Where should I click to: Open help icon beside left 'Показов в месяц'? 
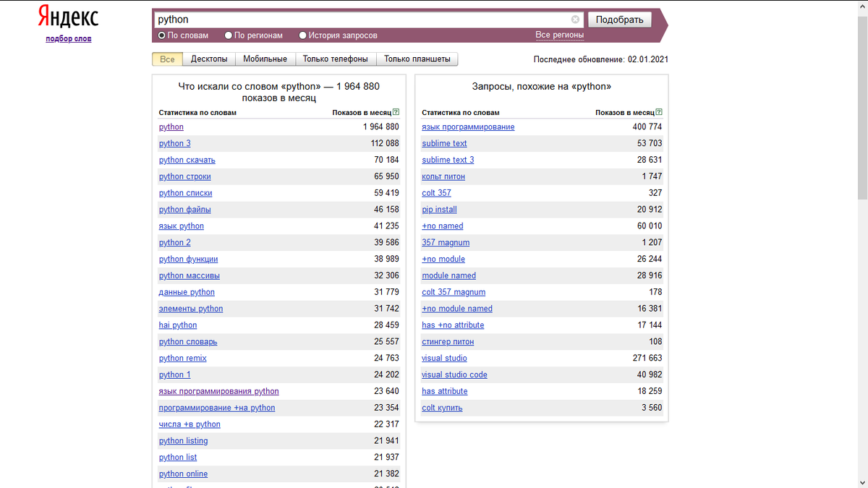pos(396,113)
